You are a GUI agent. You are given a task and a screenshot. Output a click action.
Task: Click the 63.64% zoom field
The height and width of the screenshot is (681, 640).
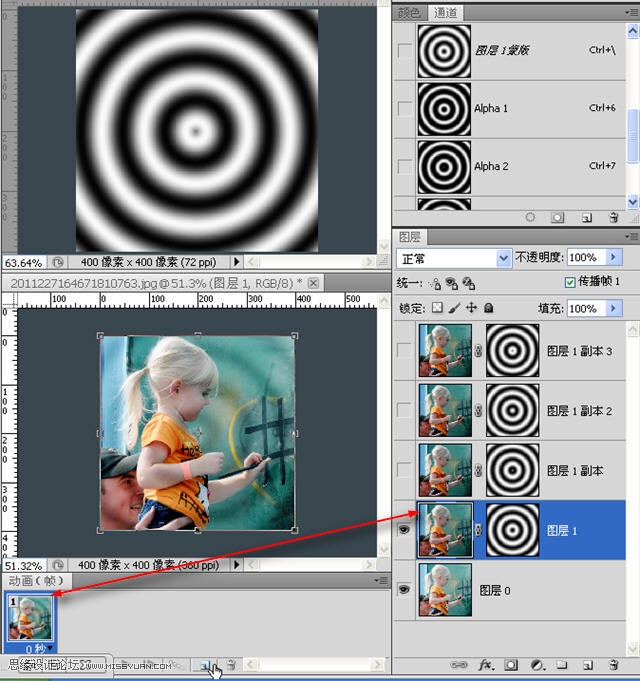pos(24,263)
